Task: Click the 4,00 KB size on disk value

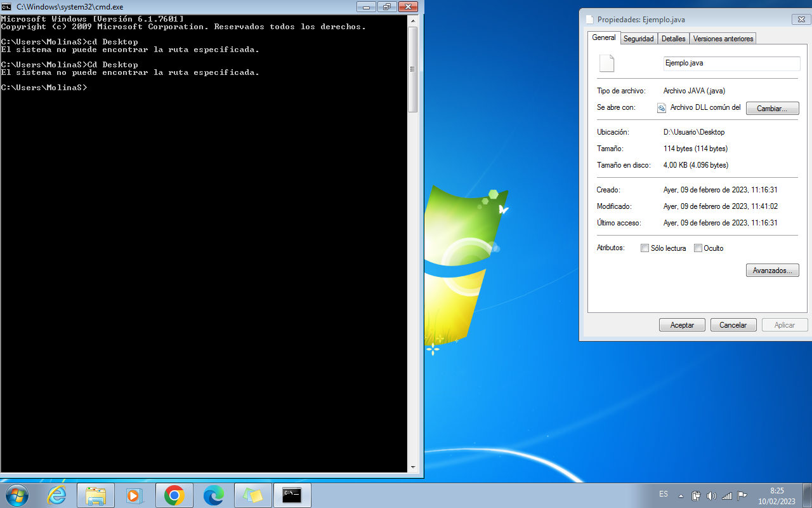Action: point(695,165)
